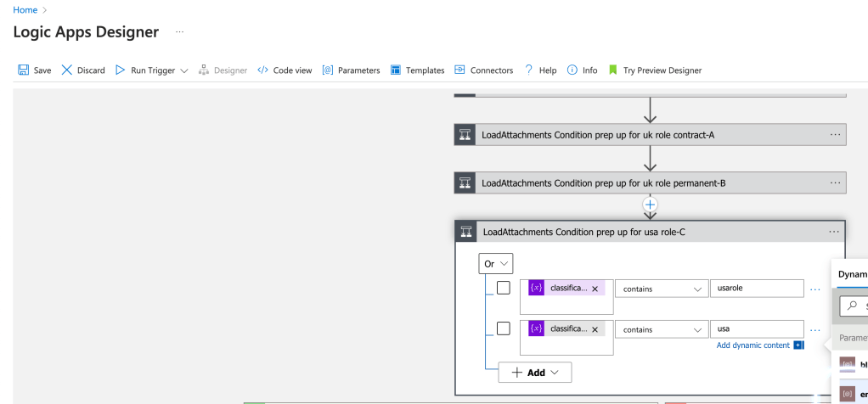Check the box for the usarole row
The image size is (868, 404).
pos(503,288)
